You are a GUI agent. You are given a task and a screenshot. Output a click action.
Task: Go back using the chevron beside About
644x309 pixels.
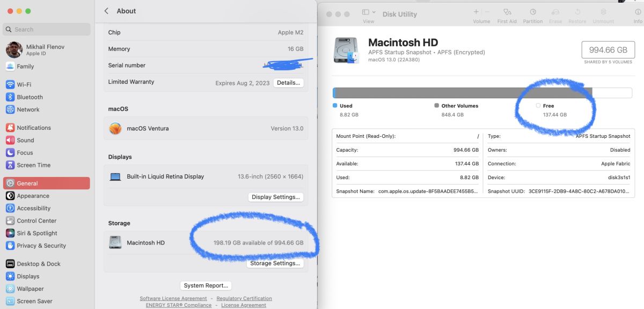click(x=106, y=11)
